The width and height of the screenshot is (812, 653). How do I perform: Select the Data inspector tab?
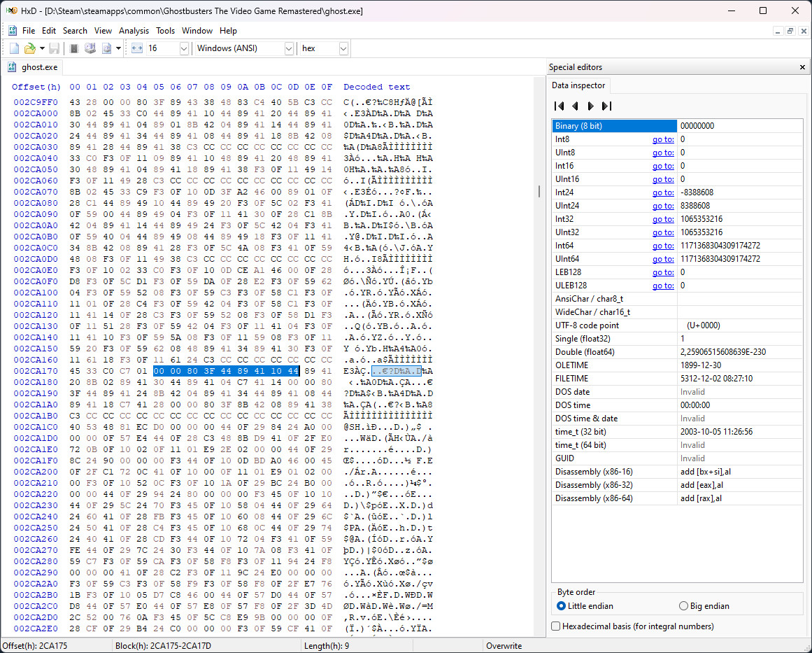tap(578, 85)
